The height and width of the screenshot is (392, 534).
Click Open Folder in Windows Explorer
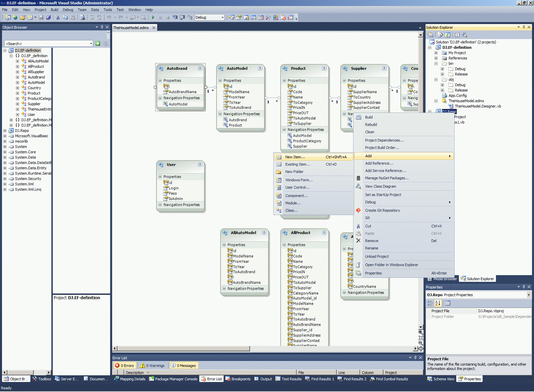[404, 265]
